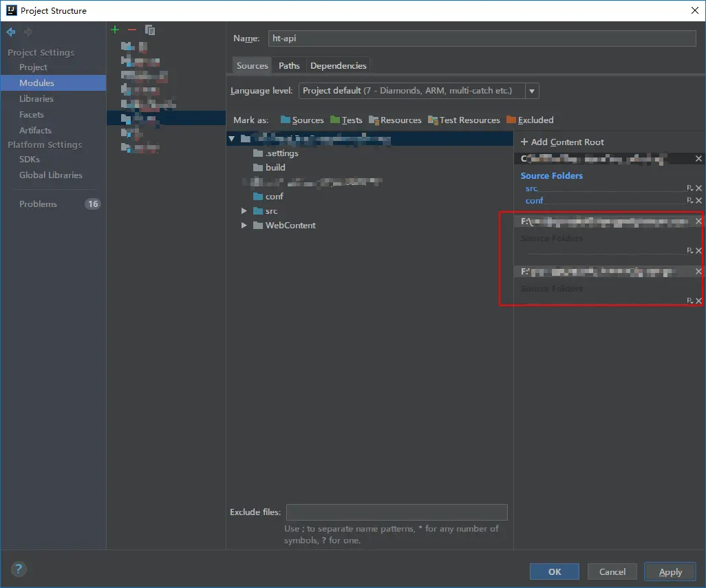Image resolution: width=706 pixels, height=588 pixels.
Task: Open Artifacts settings
Action: [x=35, y=131]
